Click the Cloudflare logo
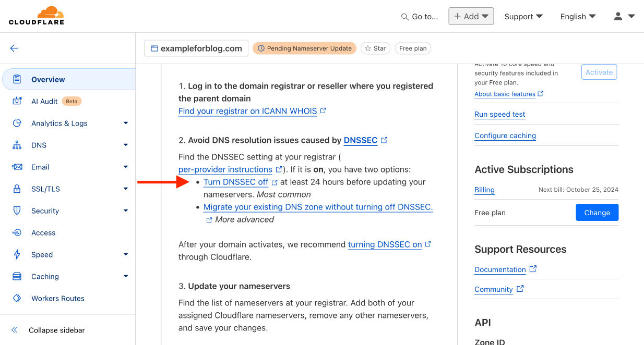This screenshot has width=644, height=345. [36, 16]
